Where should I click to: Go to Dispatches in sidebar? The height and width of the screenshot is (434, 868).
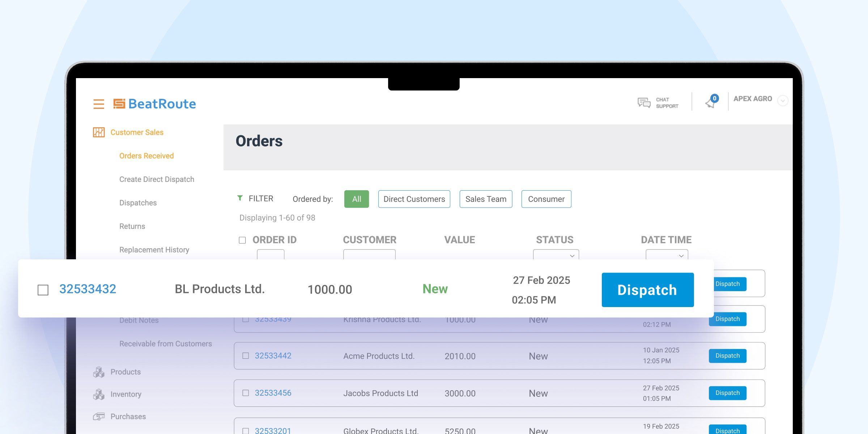click(x=138, y=203)
